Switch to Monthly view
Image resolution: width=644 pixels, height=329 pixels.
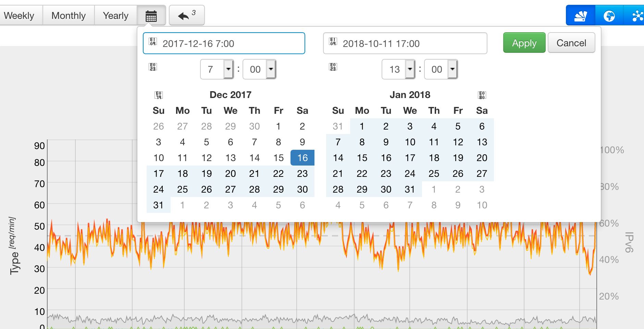click(69, 15)
